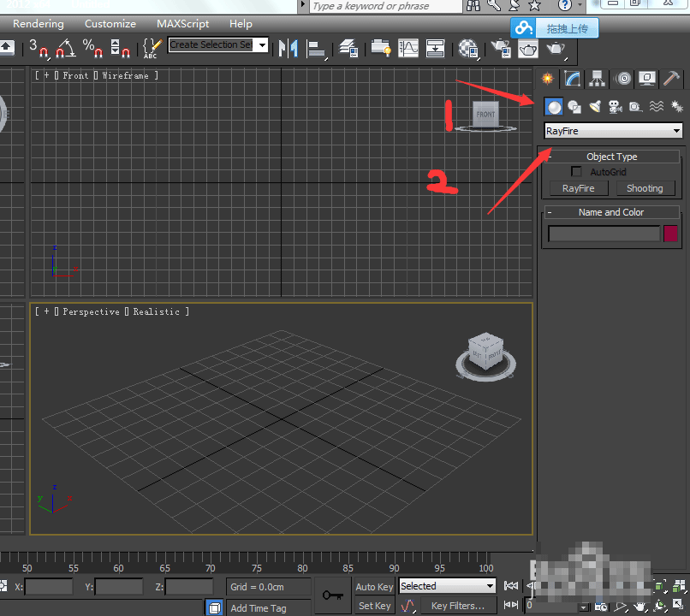Open Edit Named Selection Sets
Viewport: 690px width, 616px height.
[x=152, y=48]
